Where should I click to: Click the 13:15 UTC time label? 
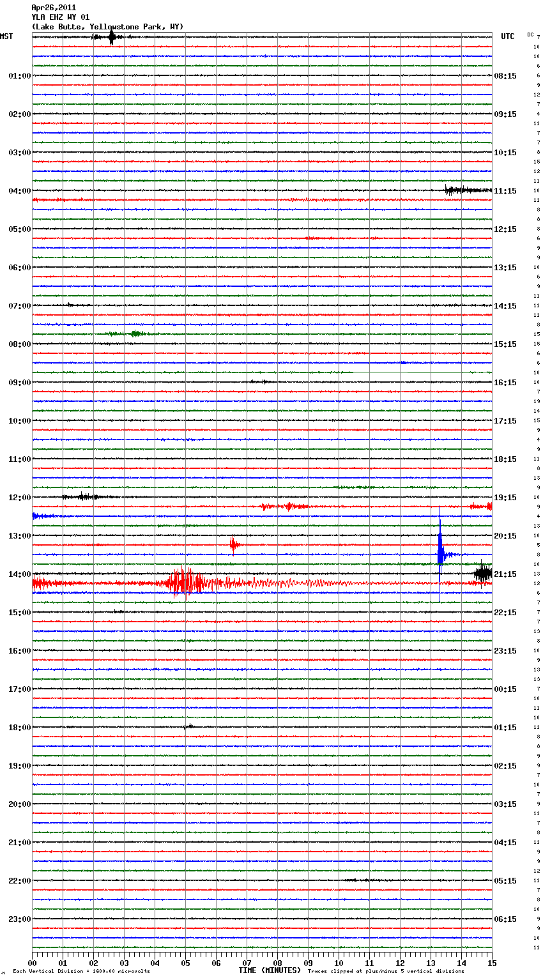point(505,268)
